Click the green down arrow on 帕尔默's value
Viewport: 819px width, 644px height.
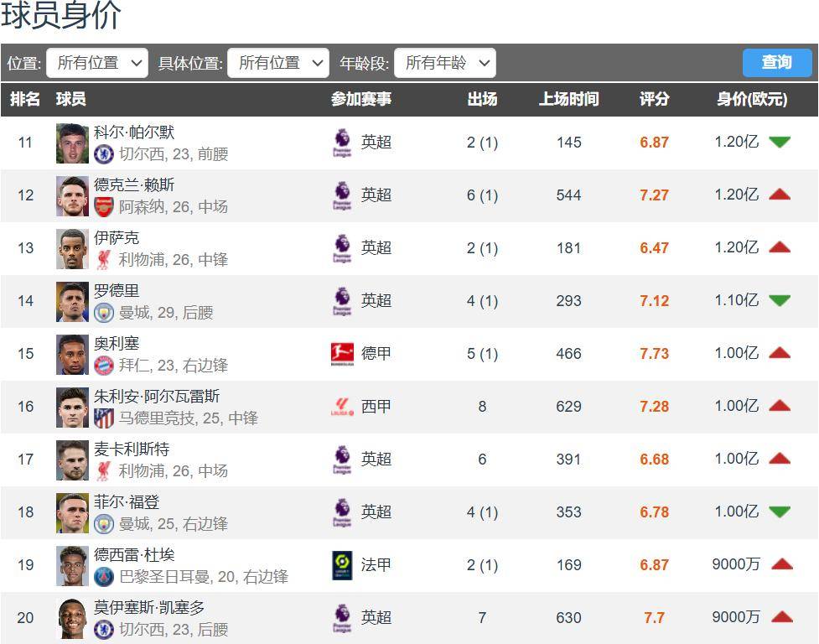pos(780,143)
